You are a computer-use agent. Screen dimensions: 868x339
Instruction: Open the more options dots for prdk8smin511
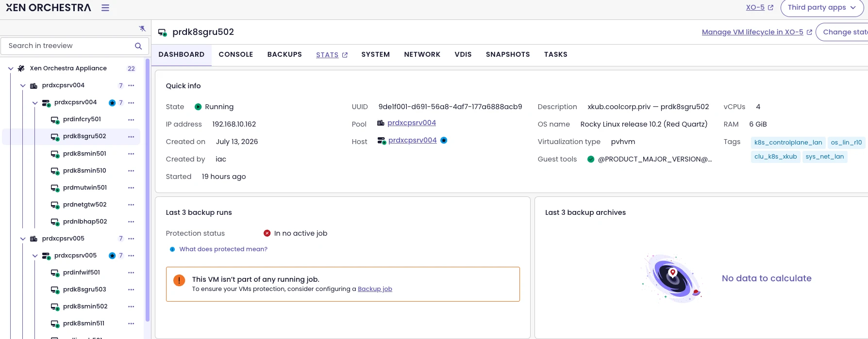pyautogui.click(x=131, y=323)
